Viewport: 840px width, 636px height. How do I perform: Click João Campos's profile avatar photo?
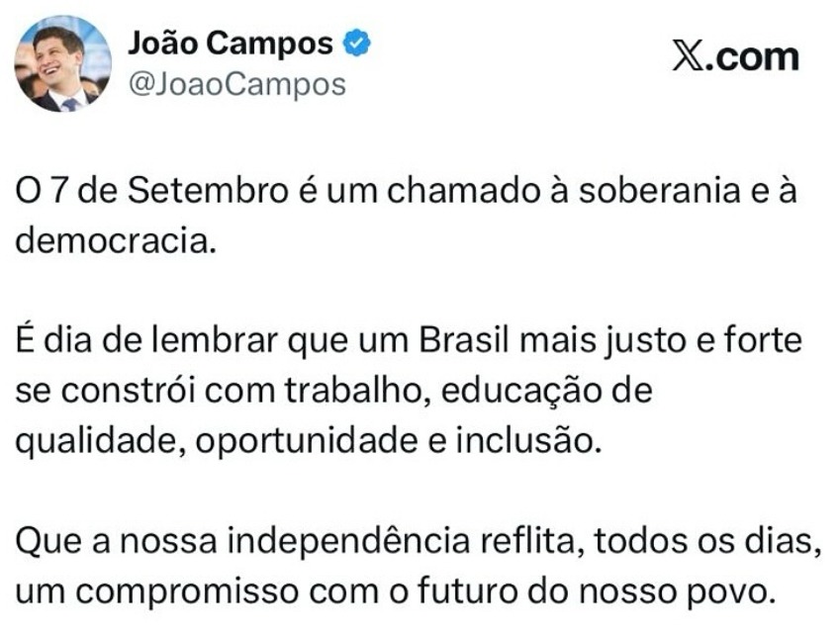click(x=62, y=64)
